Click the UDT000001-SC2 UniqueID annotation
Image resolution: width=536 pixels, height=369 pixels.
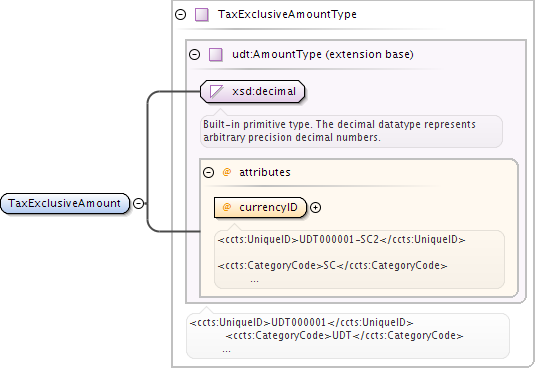[x=341, y=239]
